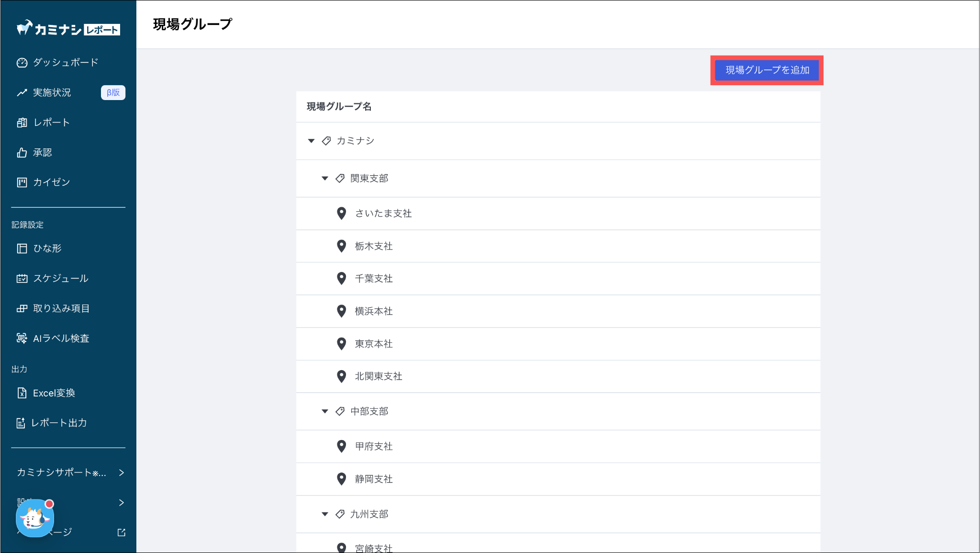Click the Excel変換 file icon
The image size is (980, 553).
point(22,393)
